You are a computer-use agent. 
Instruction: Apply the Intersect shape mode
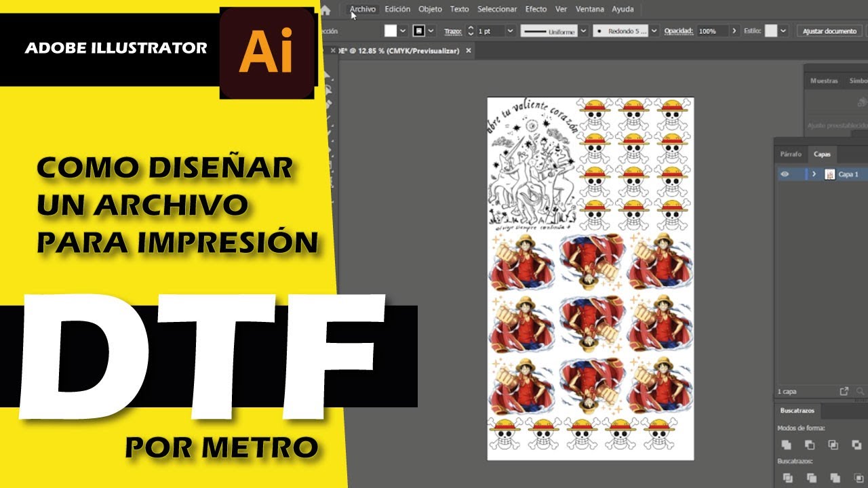833,445
